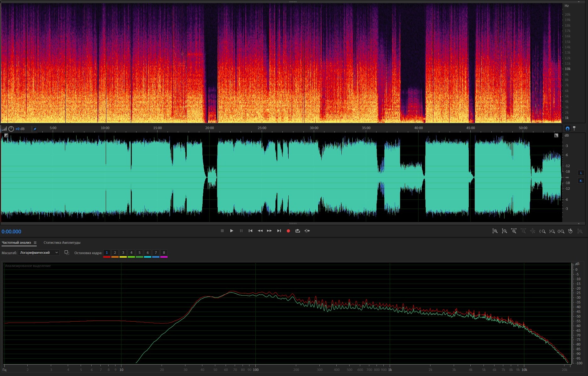Click the Skip Selection icon
The image size is (588, 376).
point(307,231)
